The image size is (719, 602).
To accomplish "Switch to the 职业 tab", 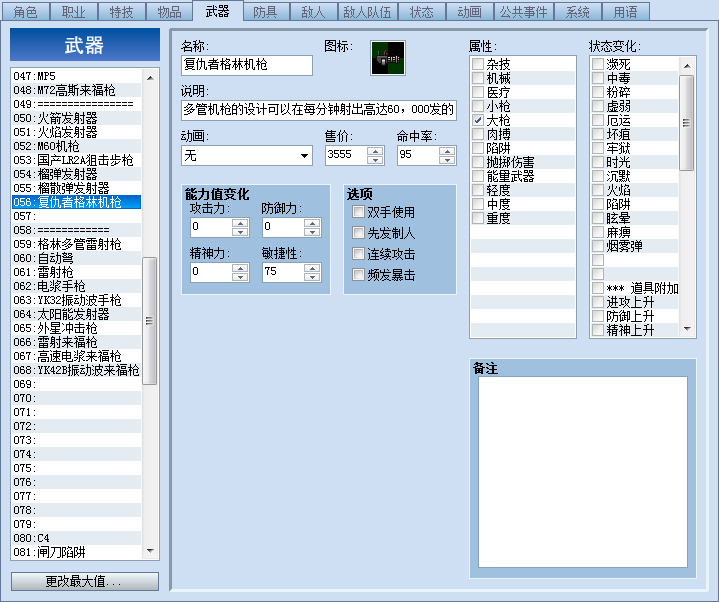I will click(74, 12).
